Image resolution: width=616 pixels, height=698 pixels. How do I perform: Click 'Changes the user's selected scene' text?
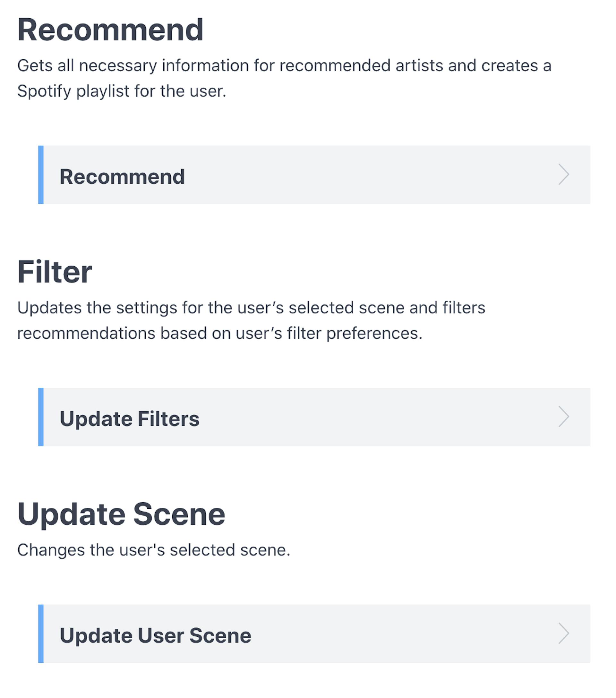(x=154, y=550)
